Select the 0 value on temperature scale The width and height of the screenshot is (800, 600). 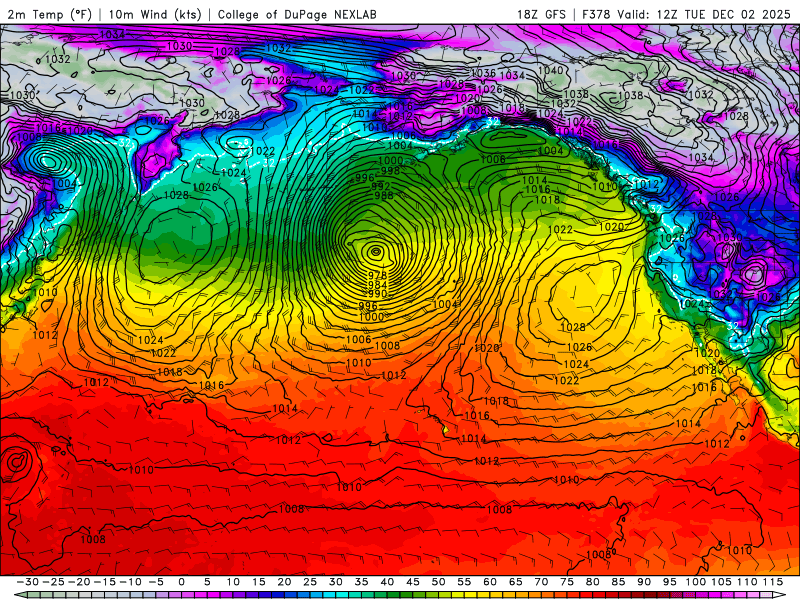click(x=182, y=582)
